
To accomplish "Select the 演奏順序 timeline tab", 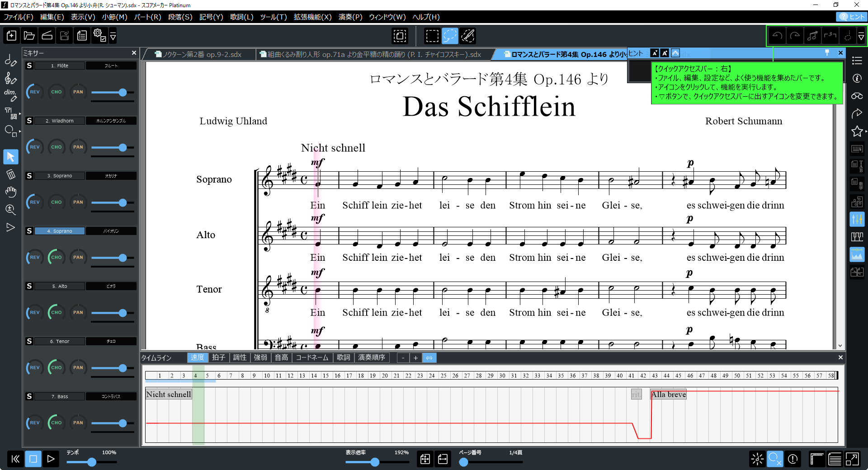I will click(372, 358).
